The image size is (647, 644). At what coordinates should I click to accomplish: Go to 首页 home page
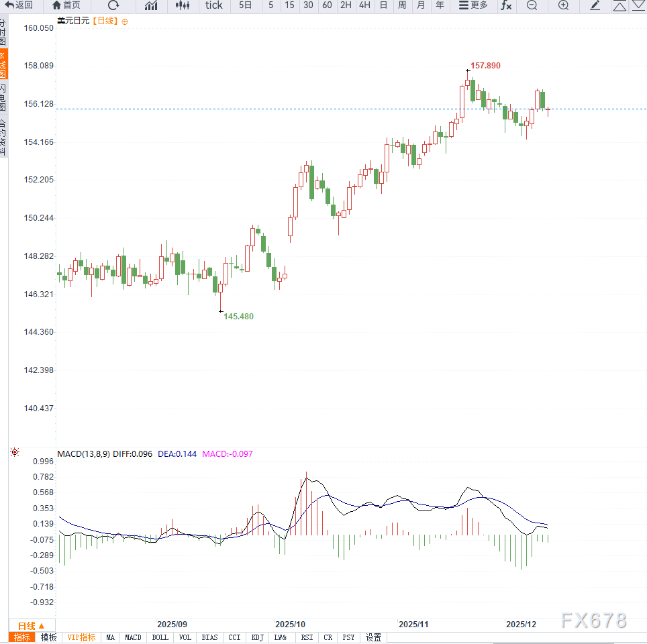click(x=66, y=5)
